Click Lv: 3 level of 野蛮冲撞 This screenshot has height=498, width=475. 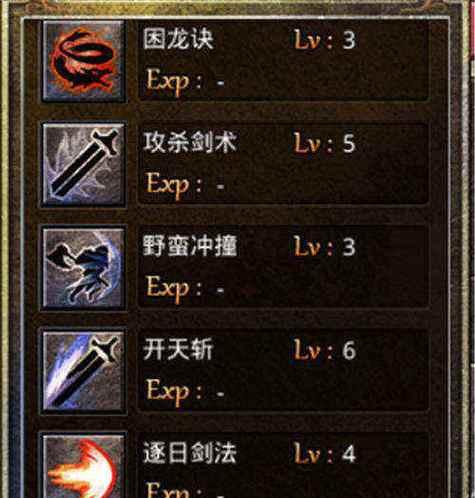click(x=325, y=247)
